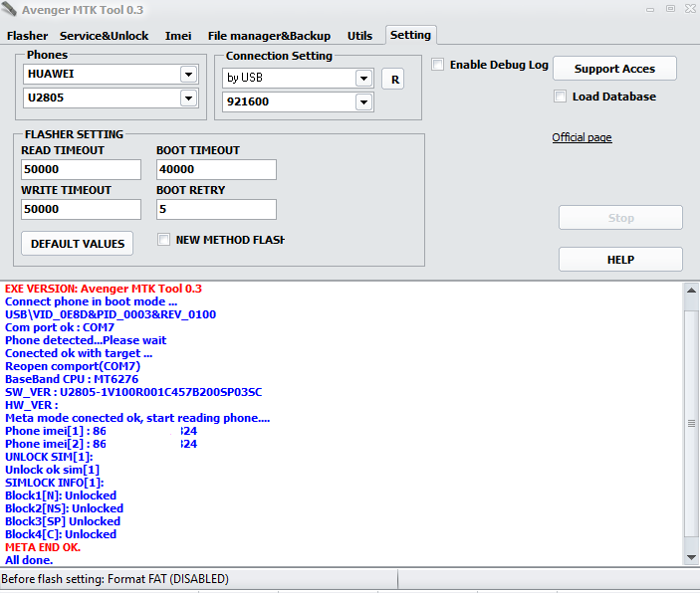Click the READ TIMEOUT field

pyautogui.click(x=81, y=169)
